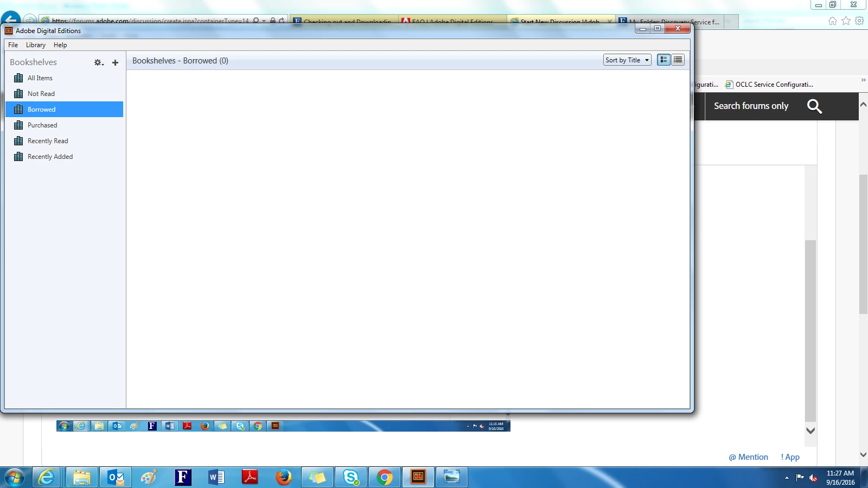Viewport: 868px width, 488px height.
Task: Open Firefox from taskbar
Action: (284, 478)
